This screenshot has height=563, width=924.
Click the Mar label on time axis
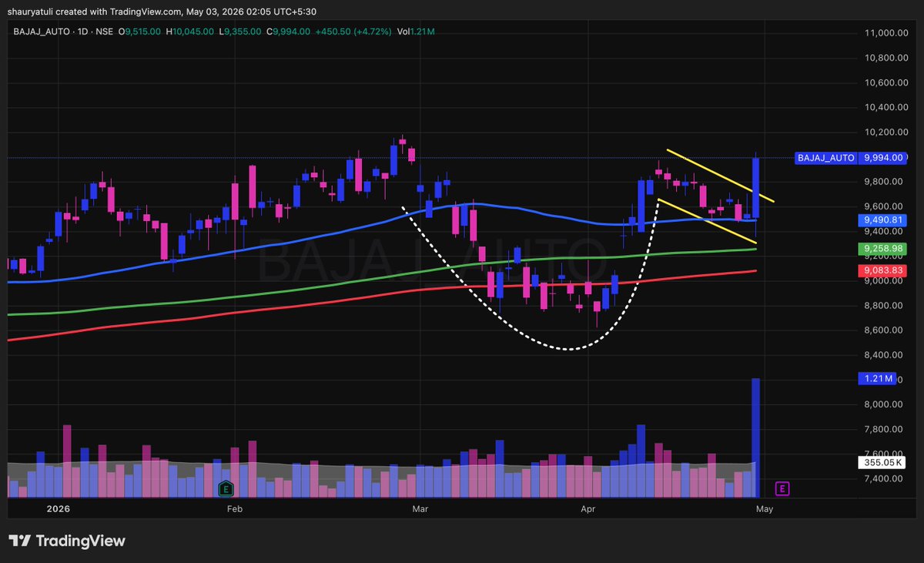420,508
